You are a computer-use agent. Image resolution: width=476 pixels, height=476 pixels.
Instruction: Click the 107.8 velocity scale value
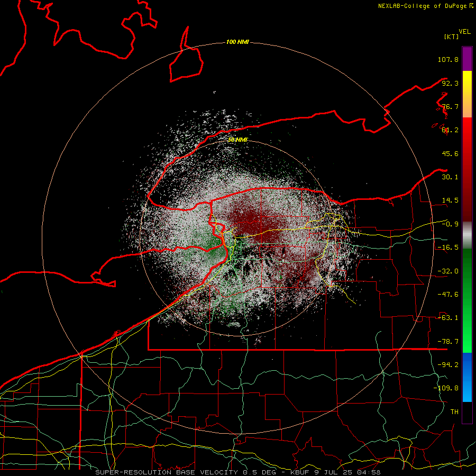[x=448, y=59]
